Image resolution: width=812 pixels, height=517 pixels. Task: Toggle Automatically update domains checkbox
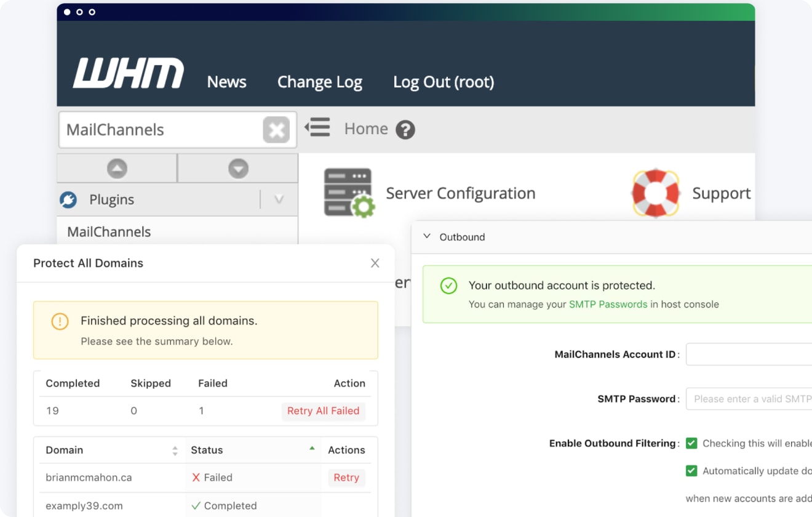[691, 471]
